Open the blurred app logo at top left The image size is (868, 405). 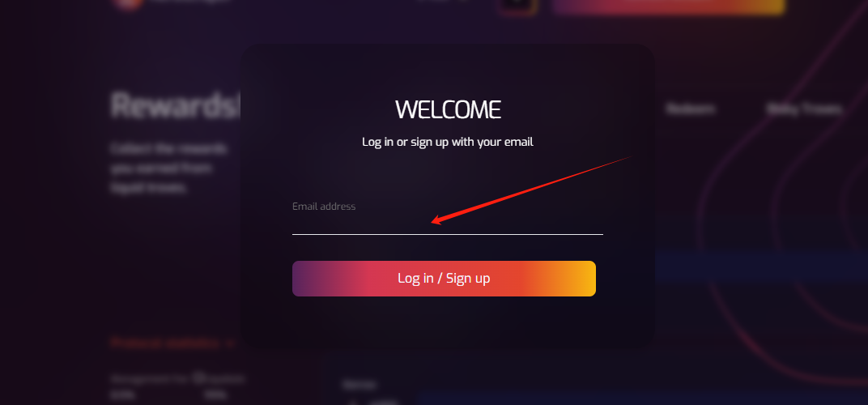(129, 3)
